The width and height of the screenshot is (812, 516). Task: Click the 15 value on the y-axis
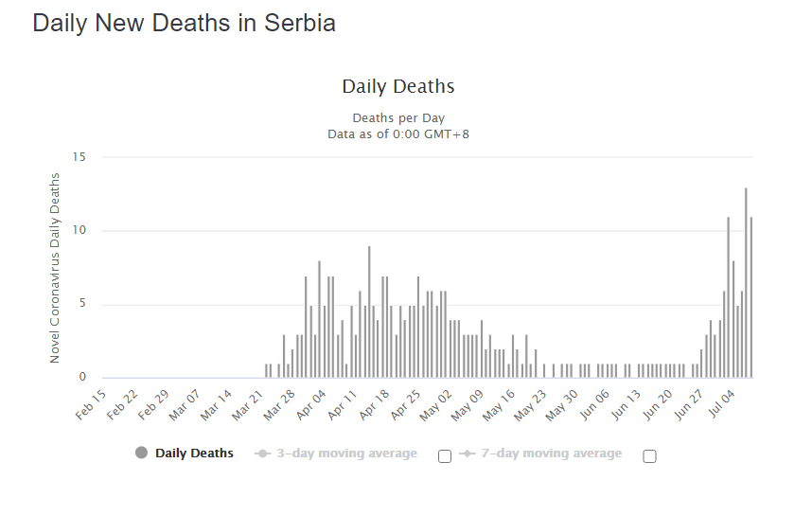(x=79, y=157)
